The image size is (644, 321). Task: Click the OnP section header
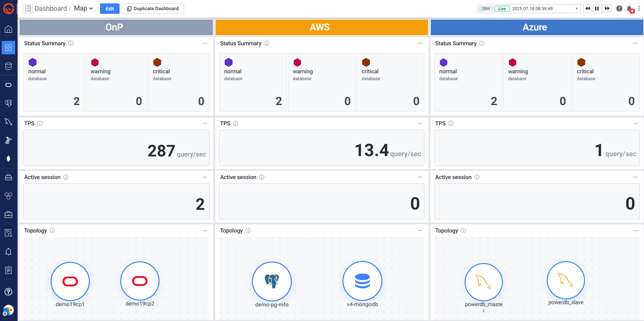(116, 27)
